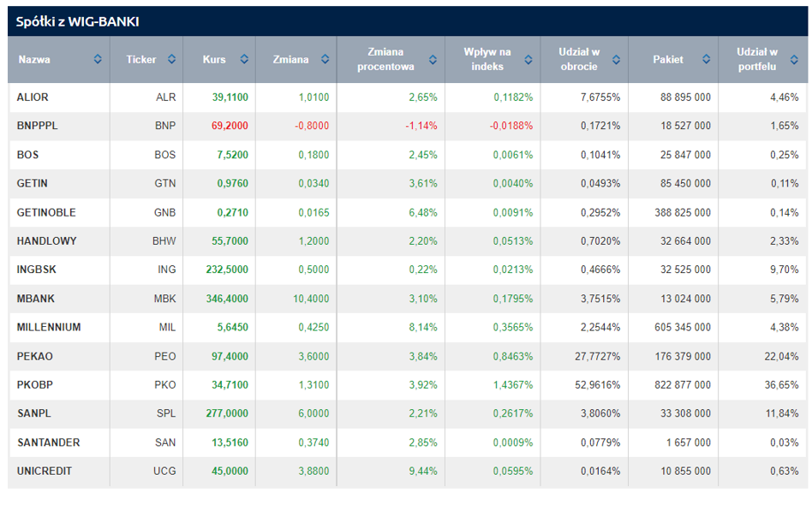This screenshot has height=510, width=812.
Task: Click ticker GNB cell
Action: [164, 212]
